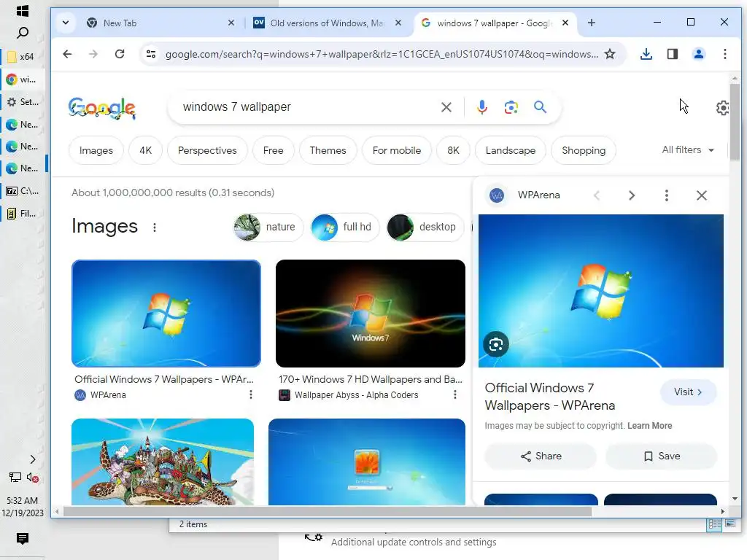Close the WPArena image preview panel

point(701,195)
